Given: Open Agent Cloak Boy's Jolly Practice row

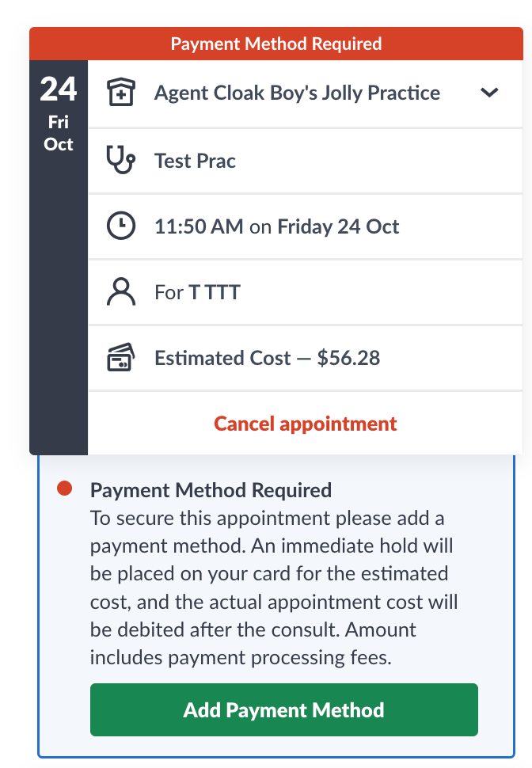Looking at the screenshot, I should click(x=297, y=93).
